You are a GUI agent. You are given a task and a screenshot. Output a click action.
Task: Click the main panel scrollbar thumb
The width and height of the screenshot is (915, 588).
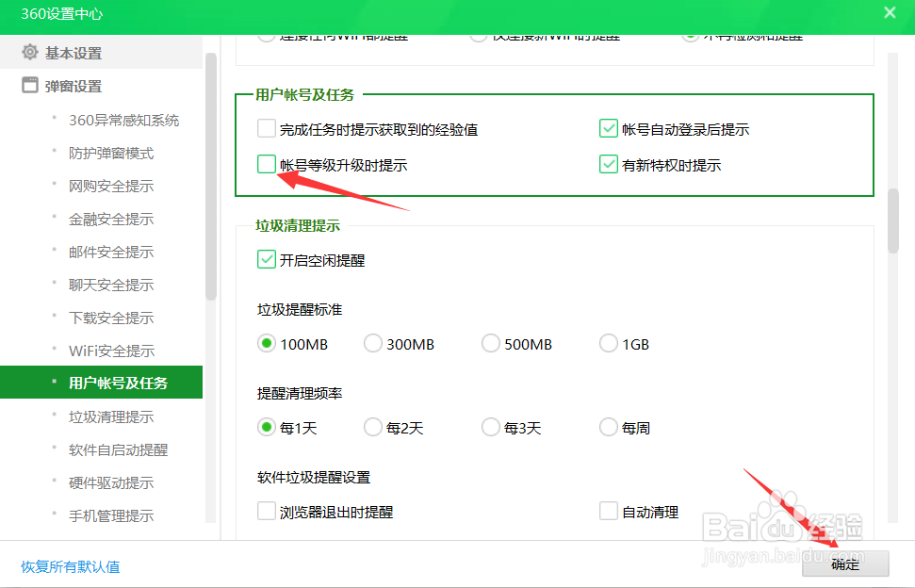[x=892, y=220]
